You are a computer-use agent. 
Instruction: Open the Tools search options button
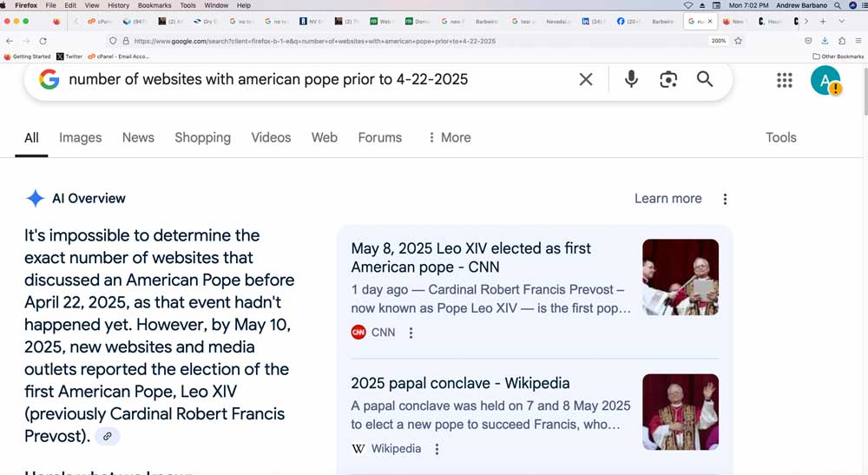click(780, 137)
